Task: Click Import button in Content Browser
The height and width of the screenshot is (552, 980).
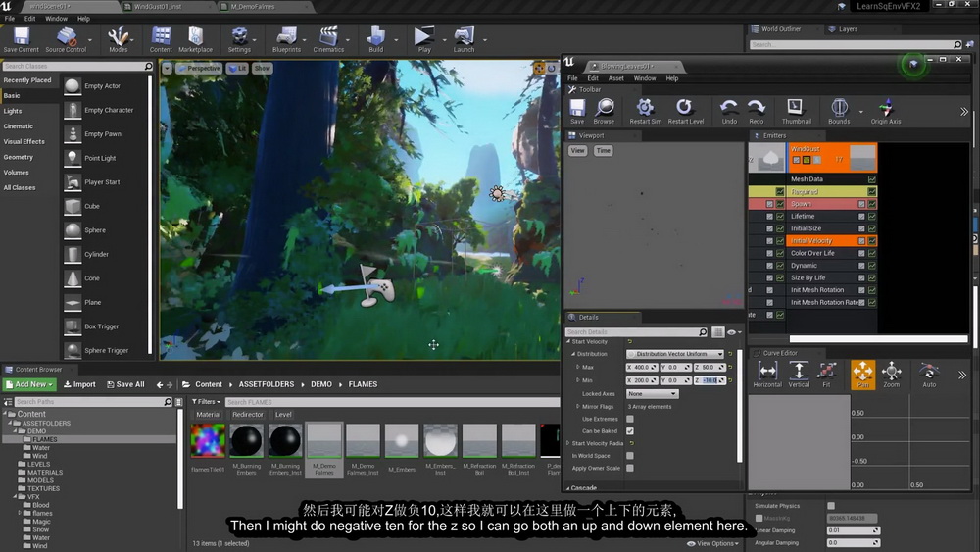Action: point(79,384)
